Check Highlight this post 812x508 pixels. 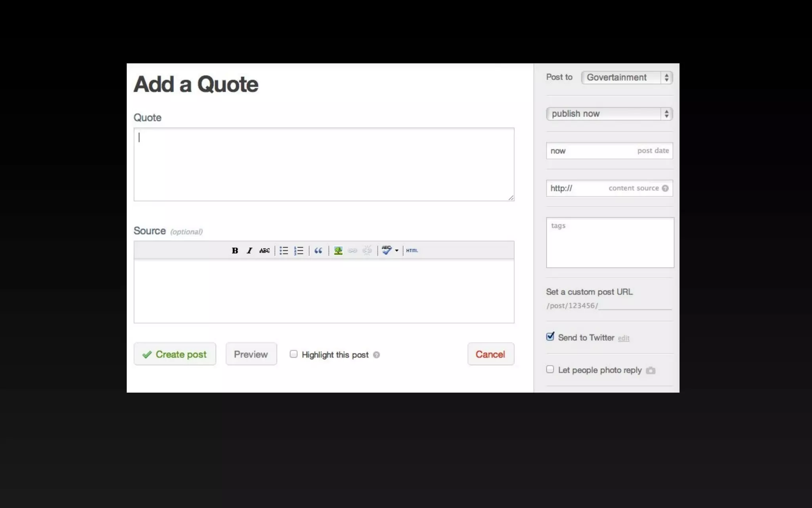[x=293, y=354]
